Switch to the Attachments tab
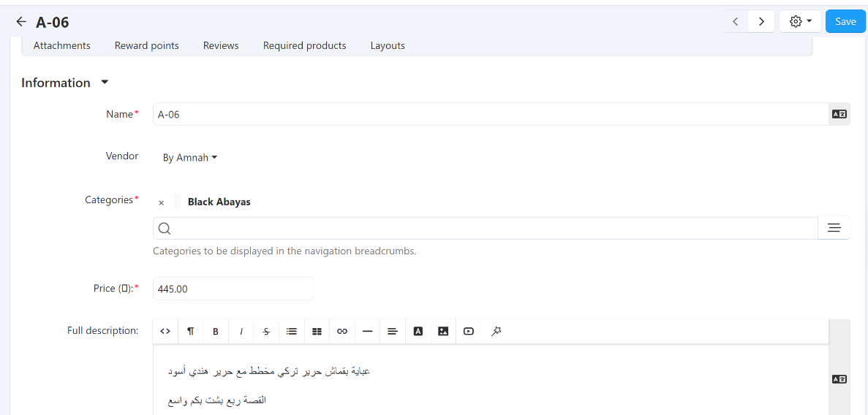The image size is (868, 415). point(62,45)
